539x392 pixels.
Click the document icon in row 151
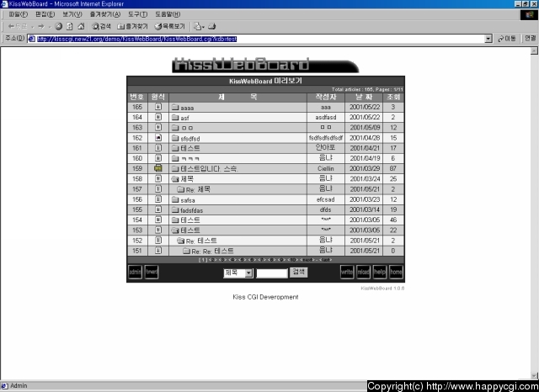pyautogui.click(x=158, y=251)
